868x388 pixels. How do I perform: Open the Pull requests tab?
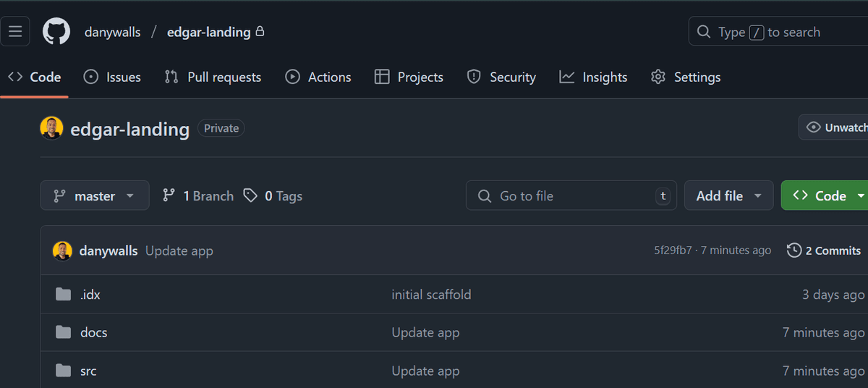[x=213, y=77]
